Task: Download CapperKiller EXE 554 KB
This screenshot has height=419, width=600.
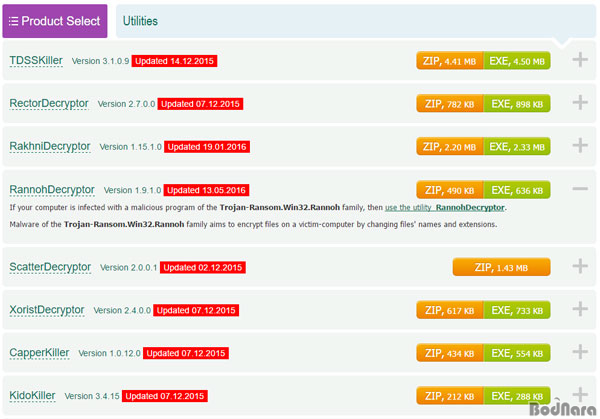Action: 517,353
